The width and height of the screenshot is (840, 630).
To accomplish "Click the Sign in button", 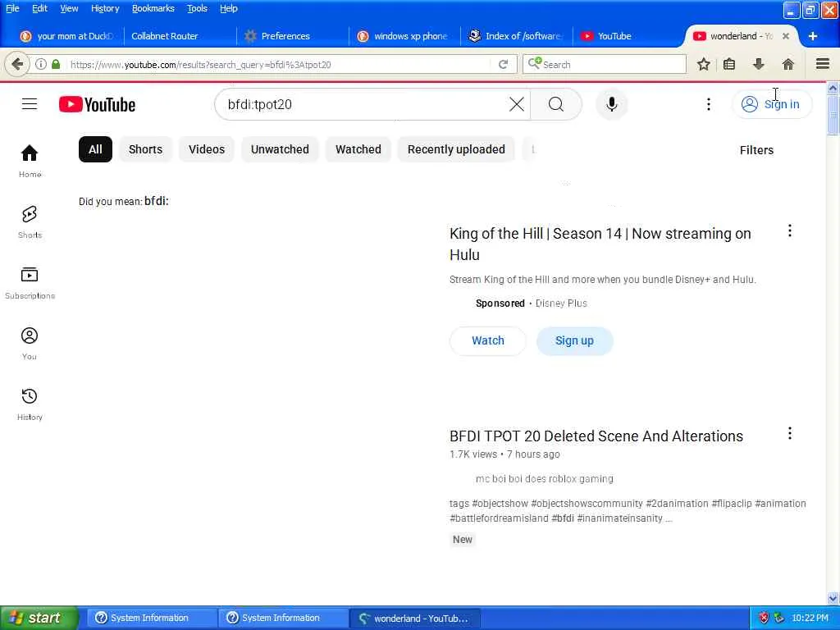I will (771, 104).
